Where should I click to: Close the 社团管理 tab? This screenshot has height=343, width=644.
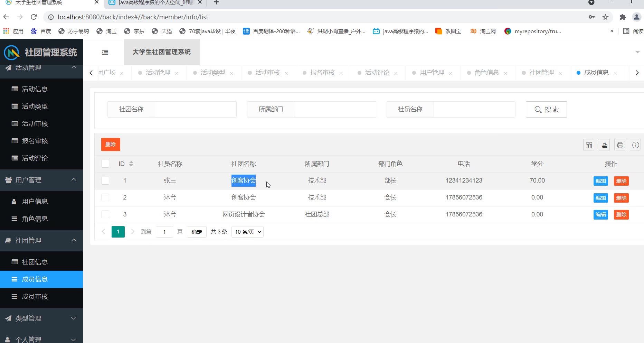[x=560, y=73]
